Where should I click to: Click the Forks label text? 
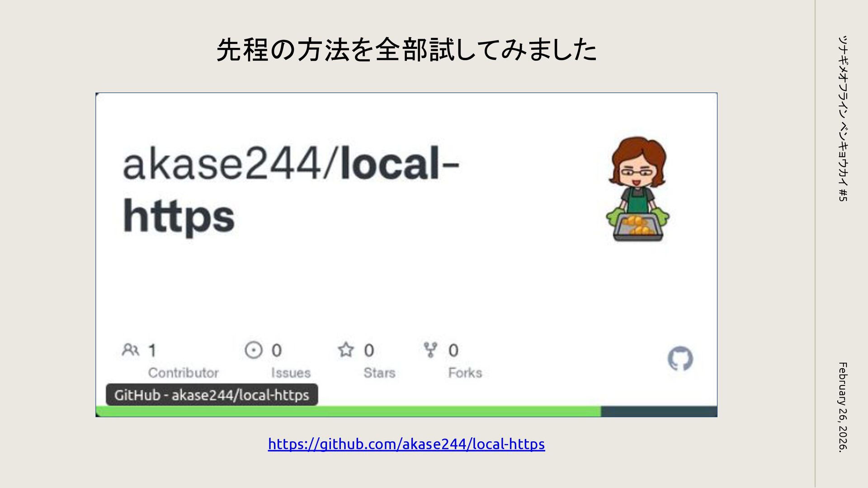click(465, 373)
